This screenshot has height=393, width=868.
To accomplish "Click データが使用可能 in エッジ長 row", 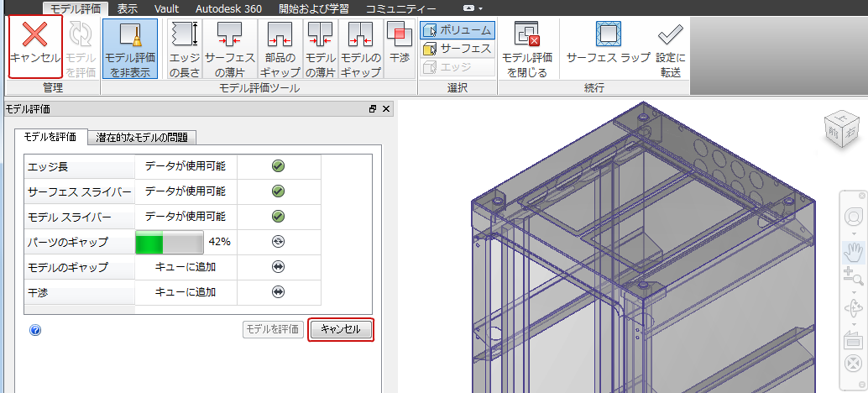I will tap(186, 165).
